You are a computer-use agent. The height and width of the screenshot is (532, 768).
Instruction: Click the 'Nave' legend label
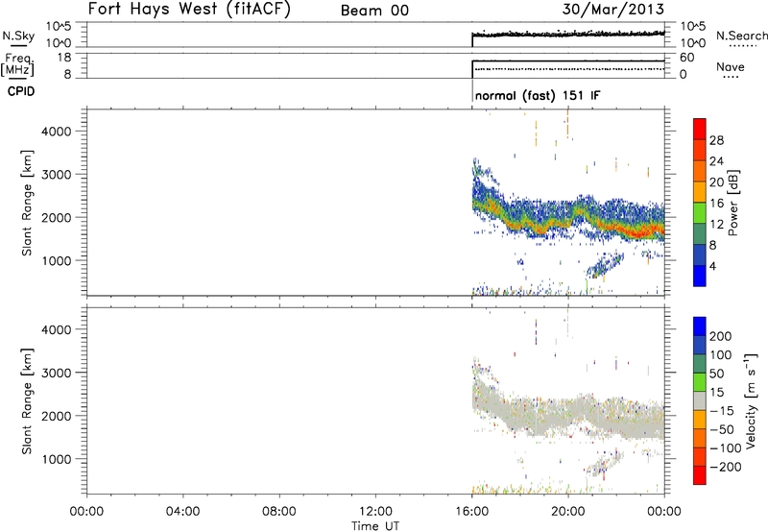[730, 66]
